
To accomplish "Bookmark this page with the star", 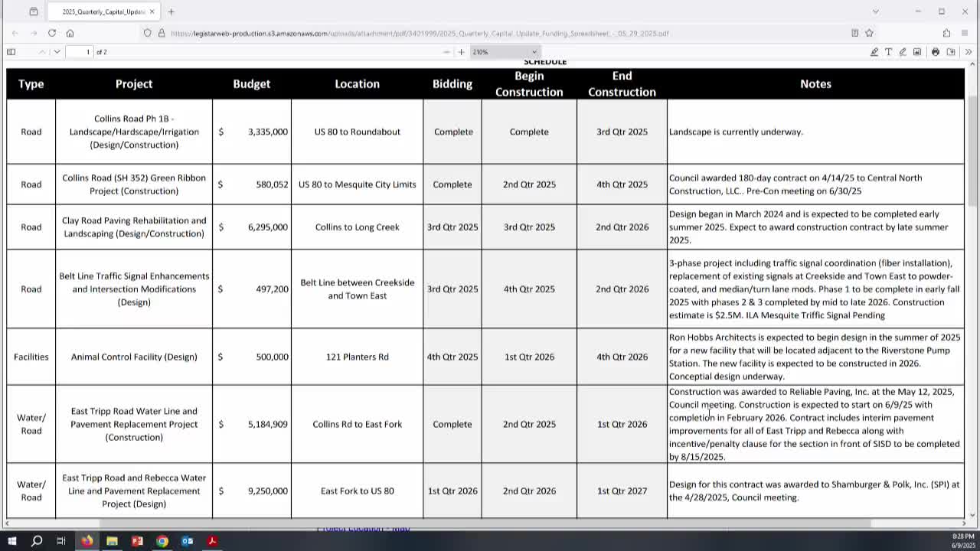I will [869, 33].
